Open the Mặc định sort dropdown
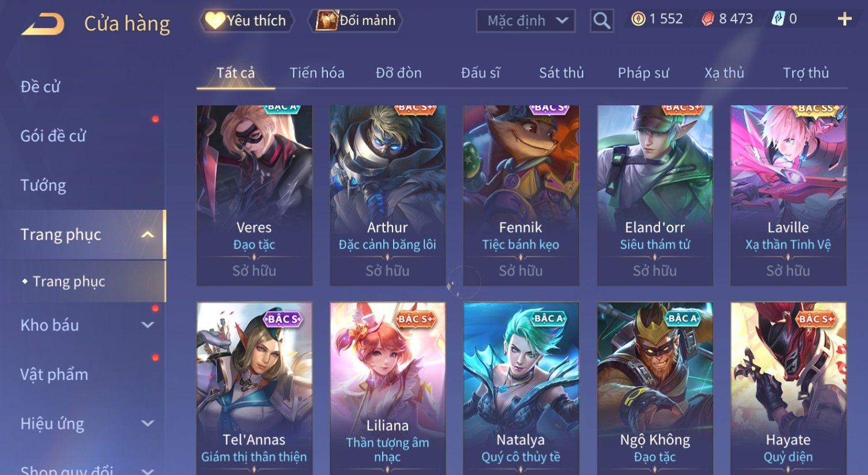Screen dimensions: 868x475 (526, 21)
